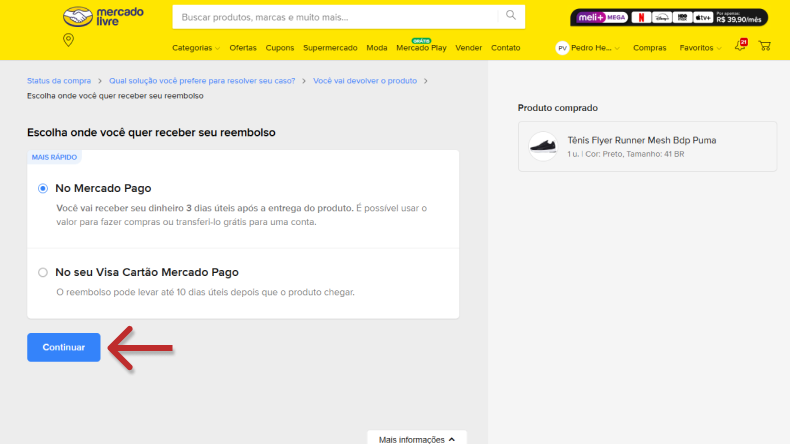This screenshot has width=790, height=444.
Task: Open notifications bell icon
Action: [740, 46]
